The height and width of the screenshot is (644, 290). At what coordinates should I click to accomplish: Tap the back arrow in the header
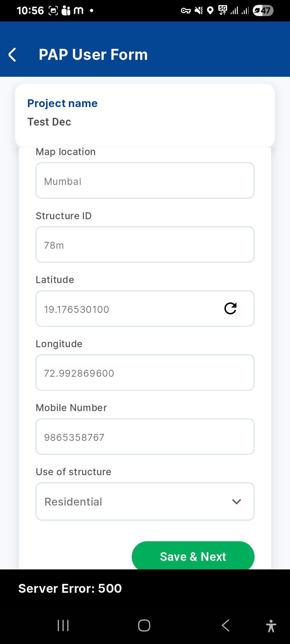12,55
